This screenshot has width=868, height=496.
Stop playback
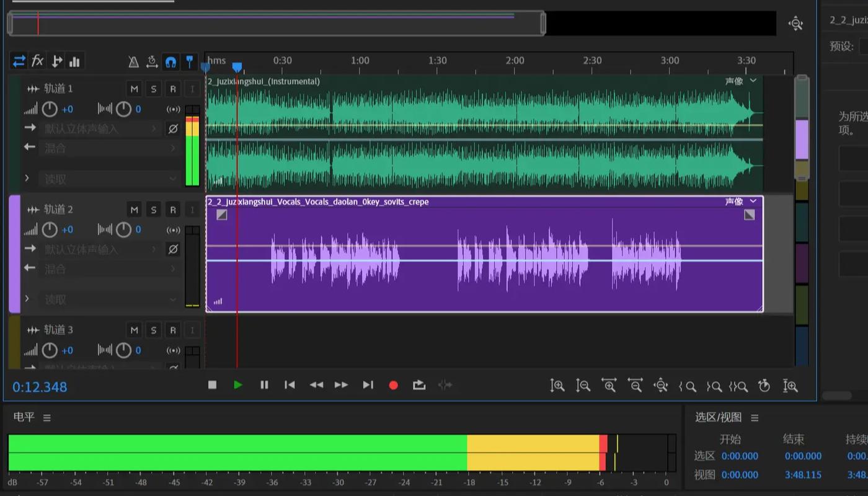coord(212,384)
